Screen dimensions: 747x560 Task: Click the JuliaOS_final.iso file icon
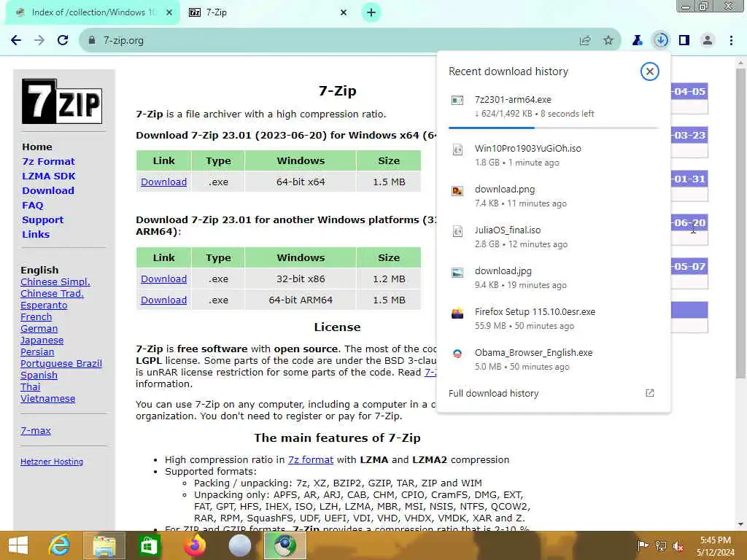click(x=457, y=231)
